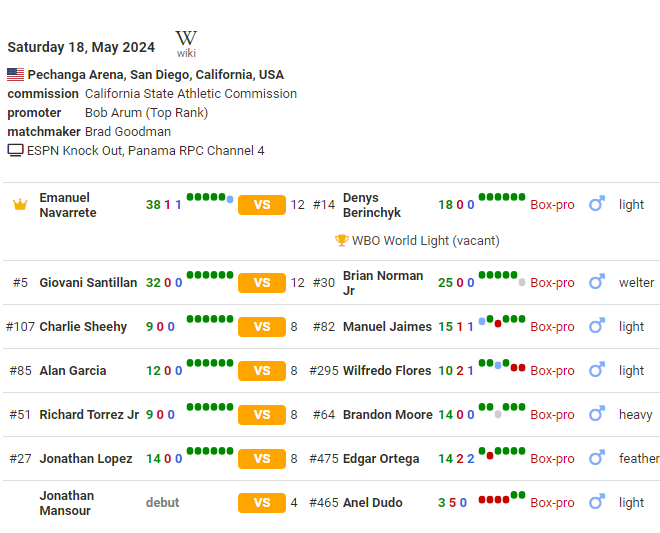This screenshot has width=660, height=533.
Task: Click male icon in Mansour bout row
Action: (597, 503)
